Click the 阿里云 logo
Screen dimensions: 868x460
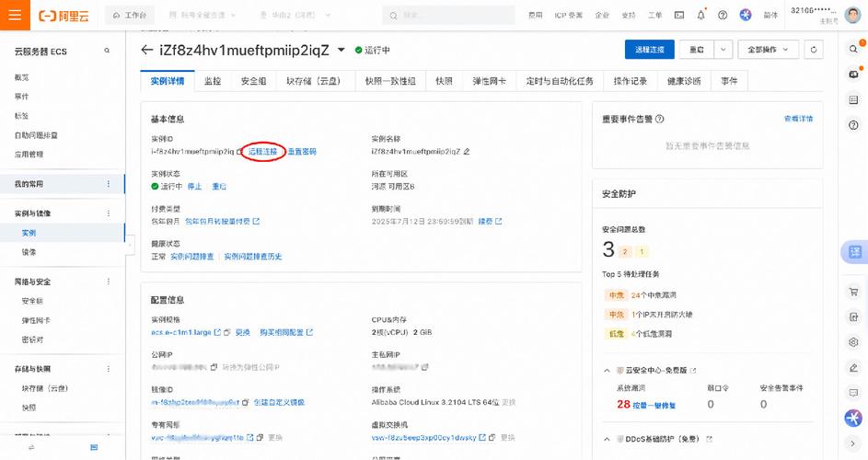64,16
